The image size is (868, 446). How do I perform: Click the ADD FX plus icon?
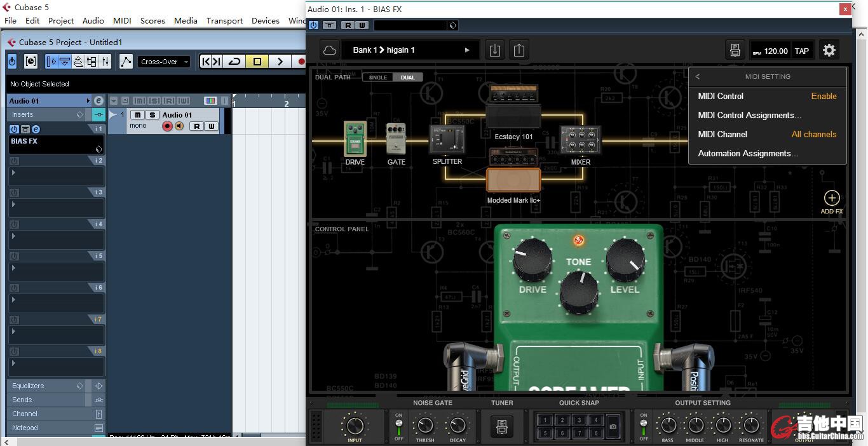(x=831, y=198)
